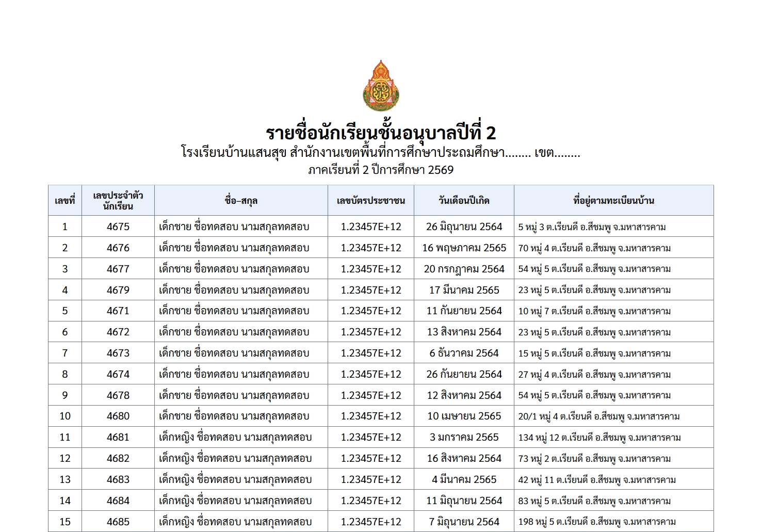Click the address starting '73 หมู่ 2'

pyautogui.click(x=594, y=459)
